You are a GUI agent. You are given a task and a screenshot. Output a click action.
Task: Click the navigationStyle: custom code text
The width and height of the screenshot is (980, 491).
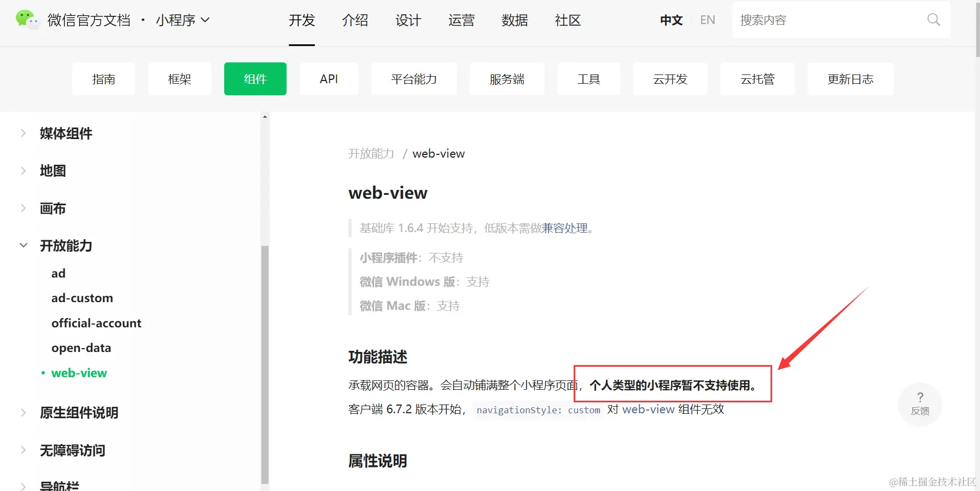point(538,410)
